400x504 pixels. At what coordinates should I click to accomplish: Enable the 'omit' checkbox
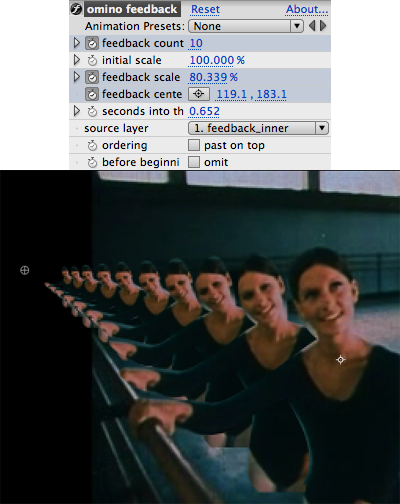(194, 162)
